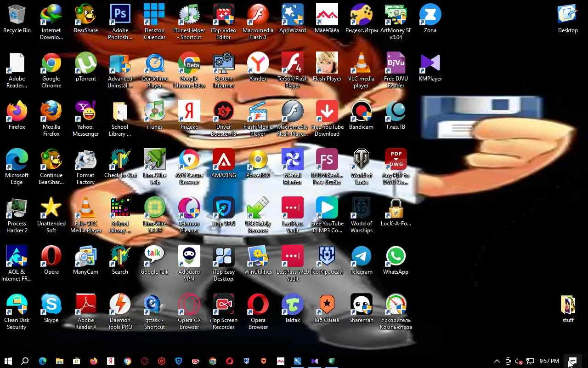The height and width of the screenshot is (368, 588).
Task: Launch Daemon Tools PRO icon
Action: (x=120, y=312)
